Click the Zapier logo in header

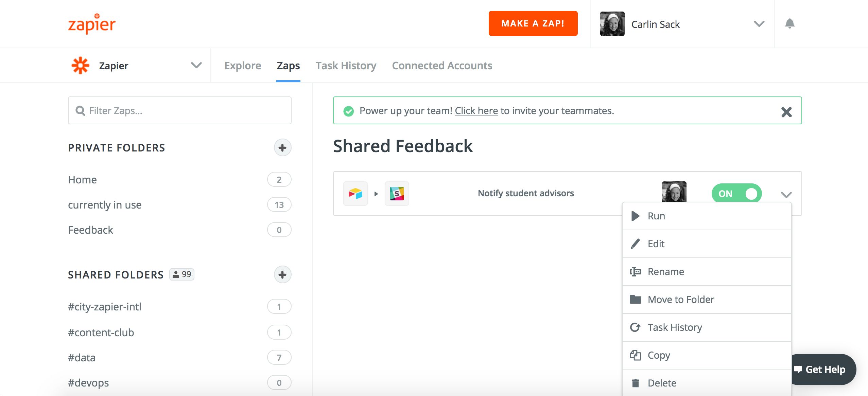(x=92, y=24)
